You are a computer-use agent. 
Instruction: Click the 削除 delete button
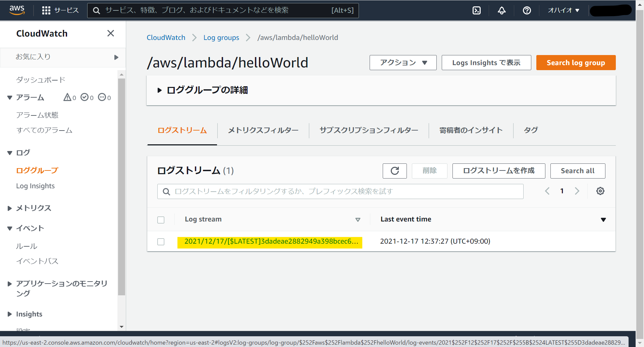[x=430, y=171]
